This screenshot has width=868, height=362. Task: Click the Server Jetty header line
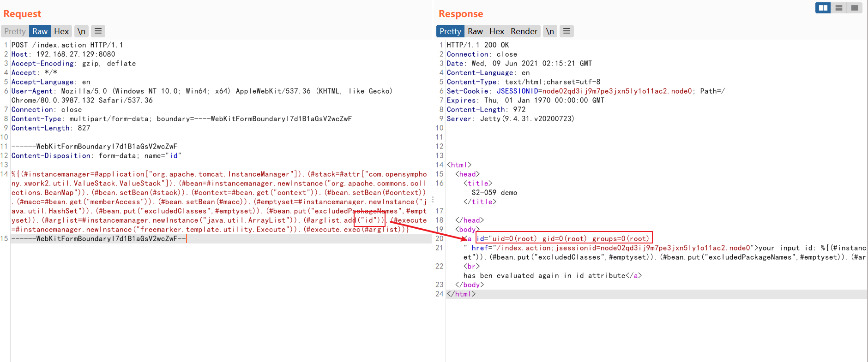click(511, 119)
